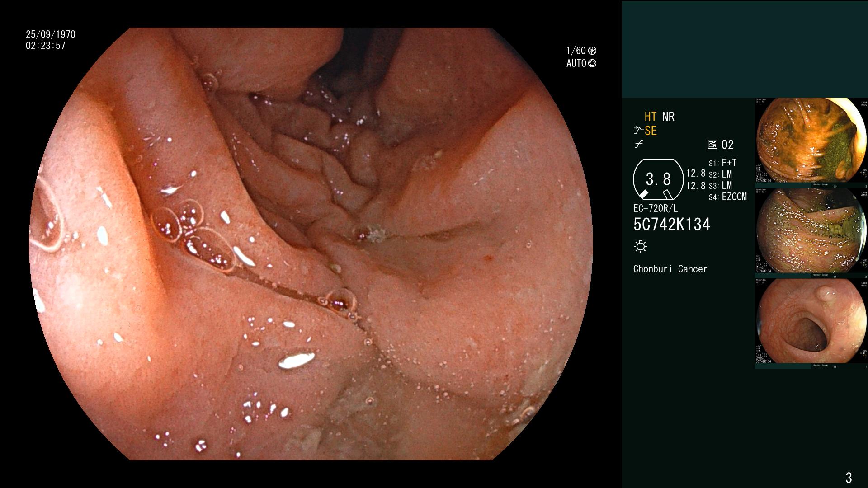Click the shutter speed 1/60 icon
This screenshot has height=488, width=868.
[592, 51]
